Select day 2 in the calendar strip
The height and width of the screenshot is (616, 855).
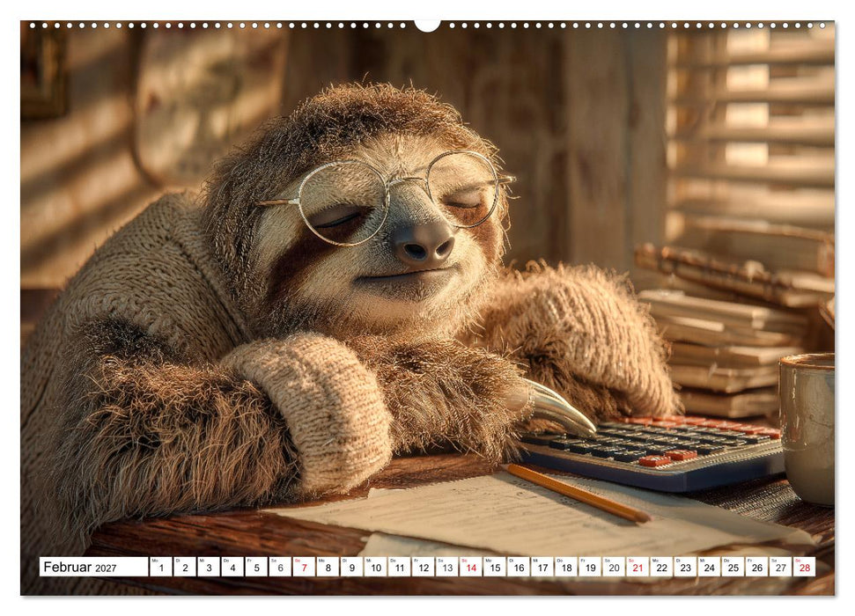(185, 567)
